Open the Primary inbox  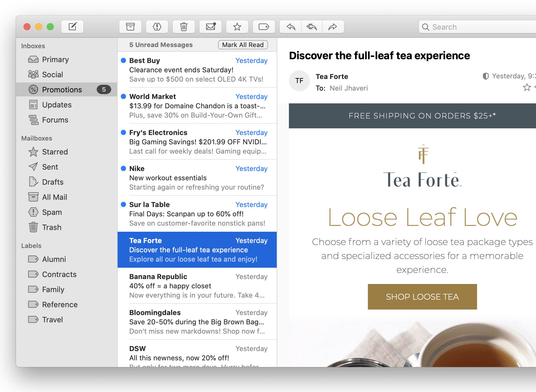(x=66, y=60)
